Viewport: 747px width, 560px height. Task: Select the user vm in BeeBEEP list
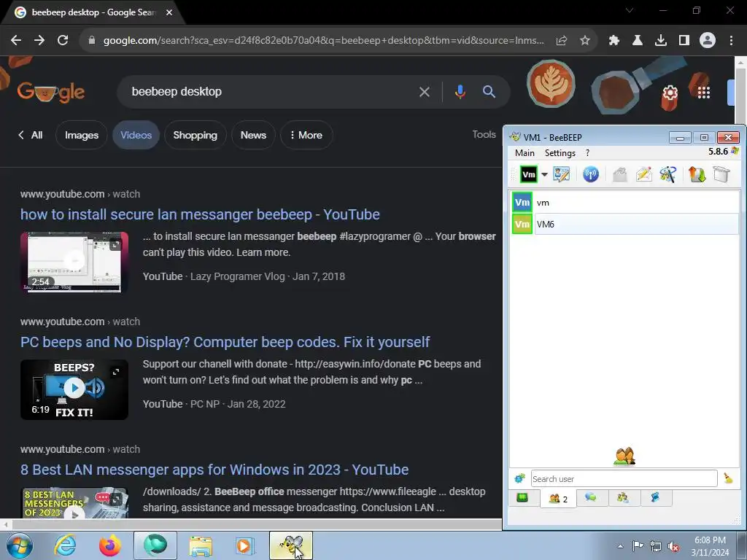pyautogui.click(x=625, y=203)
